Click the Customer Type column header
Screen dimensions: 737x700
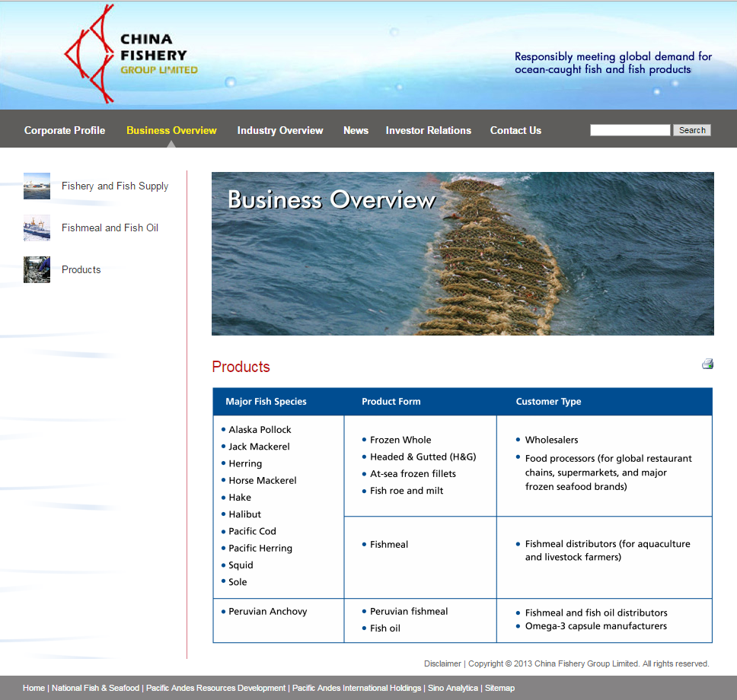(548, 402)
